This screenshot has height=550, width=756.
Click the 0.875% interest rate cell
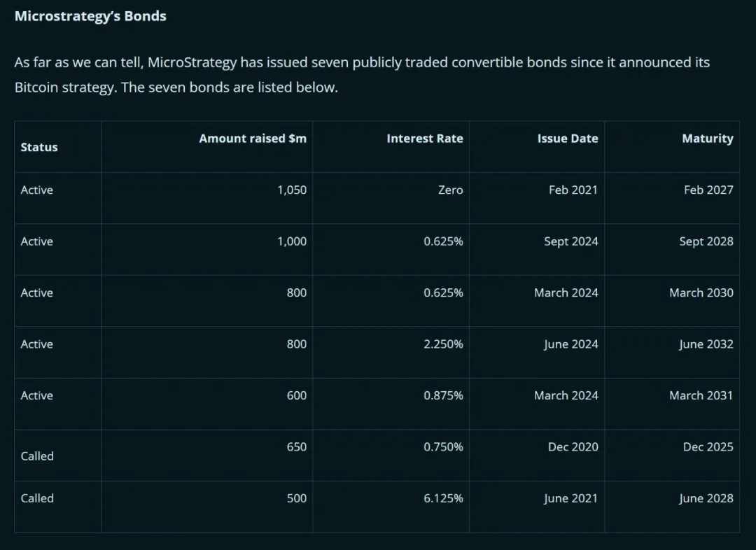(443, 395)
